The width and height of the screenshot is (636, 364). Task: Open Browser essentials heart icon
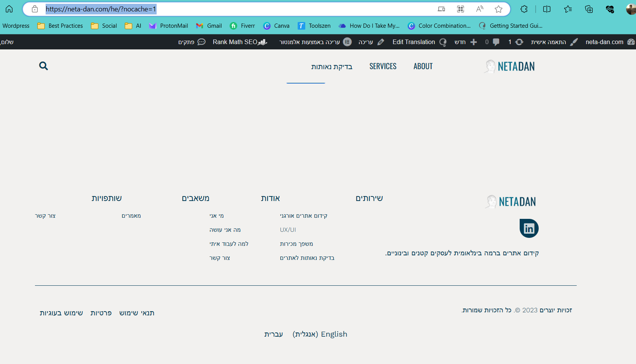click(610, 9)
